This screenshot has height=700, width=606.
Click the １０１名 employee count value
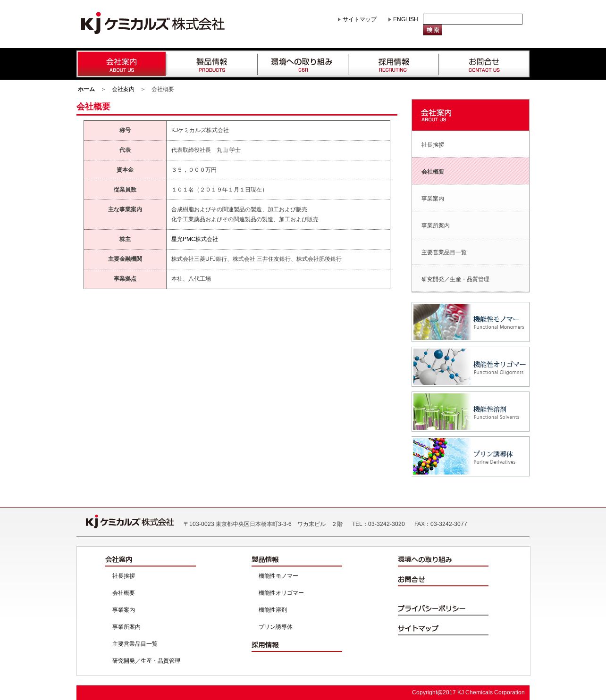(x=219, y=190)
